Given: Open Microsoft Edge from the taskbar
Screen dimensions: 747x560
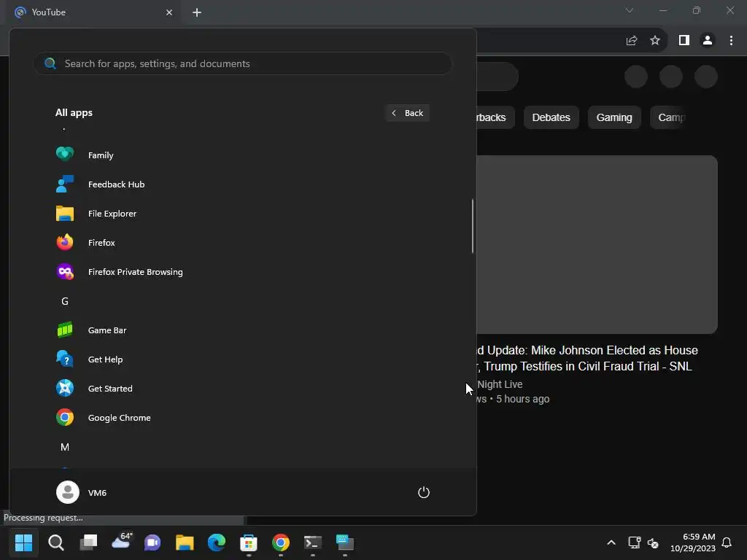Looking at the screenshot, I should point(216,542).
